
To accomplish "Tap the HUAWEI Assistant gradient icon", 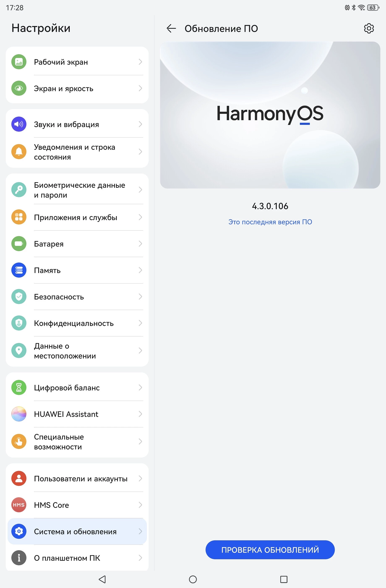I will [x=19, y=414].
